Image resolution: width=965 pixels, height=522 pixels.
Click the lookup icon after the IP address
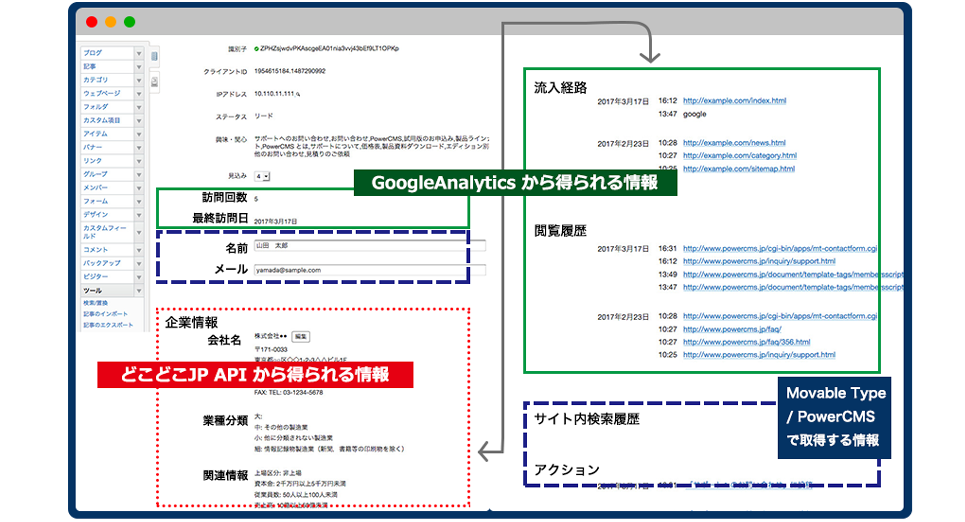(298, 94)
